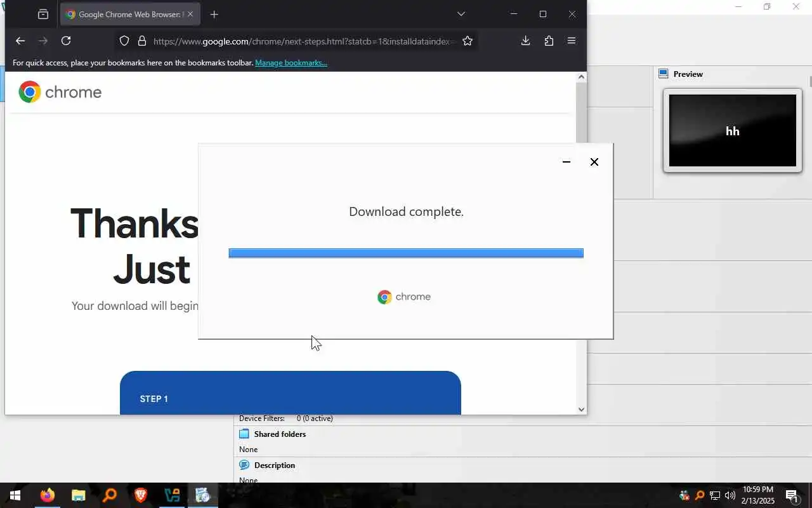Minimize the Firefox window
The height and width of the screenshot is (508, 812).
point(514,14)
